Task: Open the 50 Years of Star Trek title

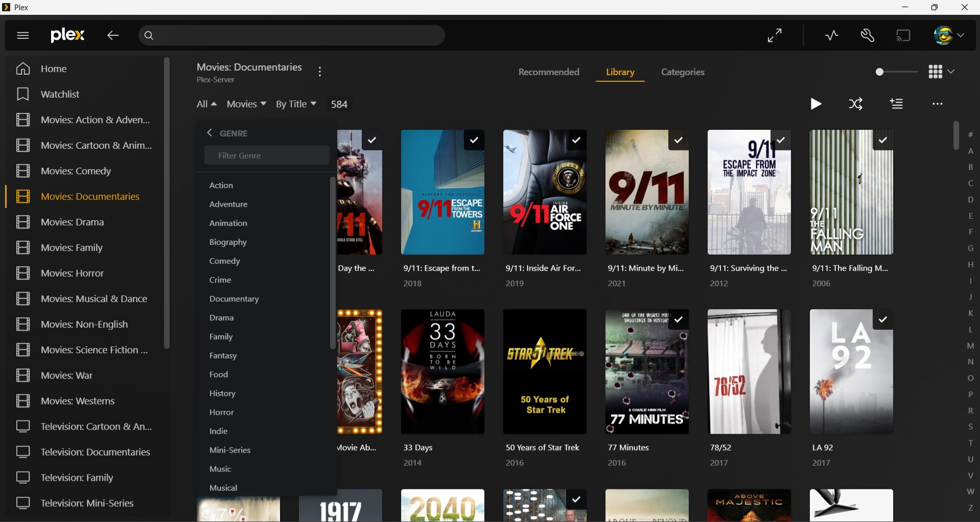Action: click(543, 447)
